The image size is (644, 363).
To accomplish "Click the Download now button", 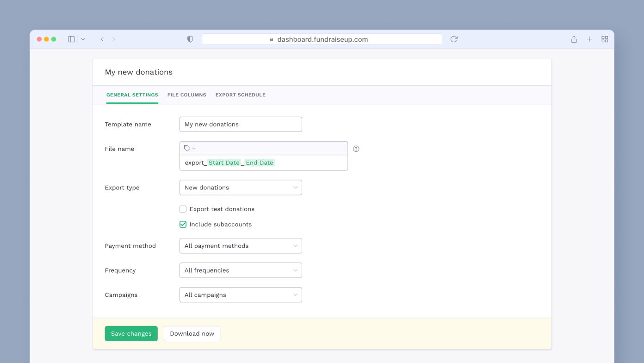I will pos(192,333).
